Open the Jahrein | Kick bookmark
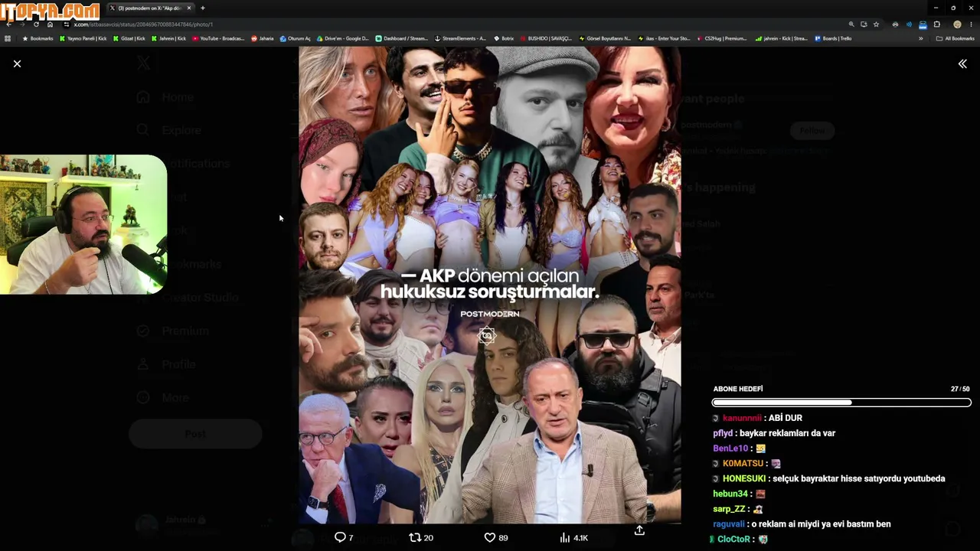Viewport: 980px width, 551px height. coord(169,38)
